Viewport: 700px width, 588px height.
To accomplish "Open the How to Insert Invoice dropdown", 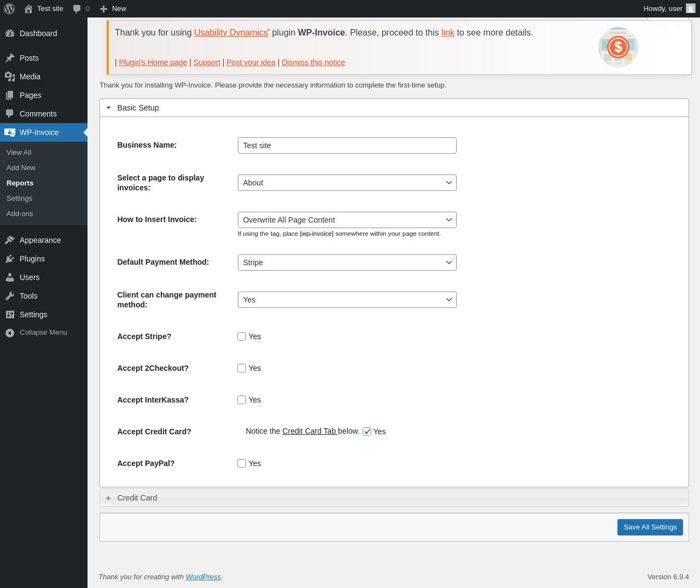I will (347, 220).
